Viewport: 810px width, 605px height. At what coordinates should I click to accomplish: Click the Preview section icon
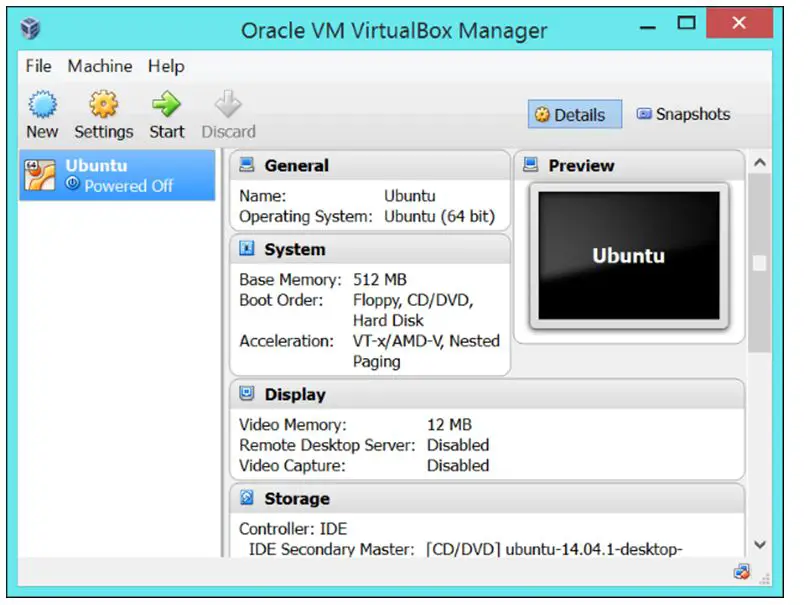(x=531, y=165)
